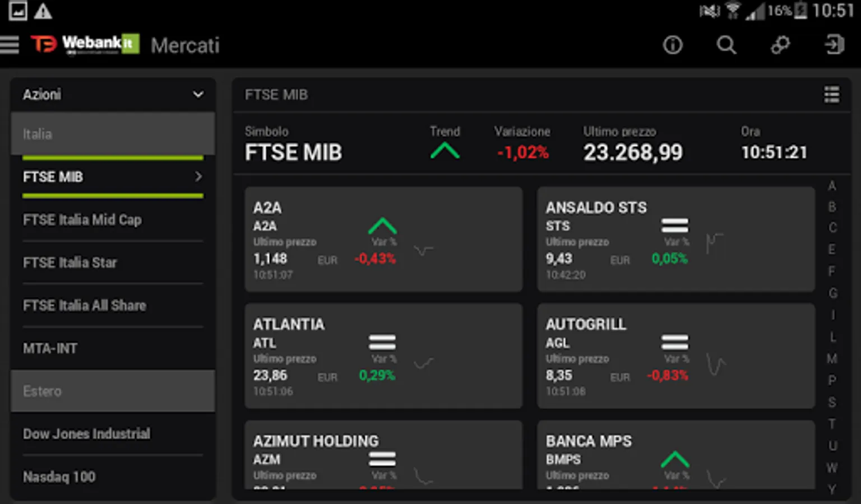Tap Azimut Holding flat trend icon
Screen dimensions: 861x504
click(x=382, y=459)
